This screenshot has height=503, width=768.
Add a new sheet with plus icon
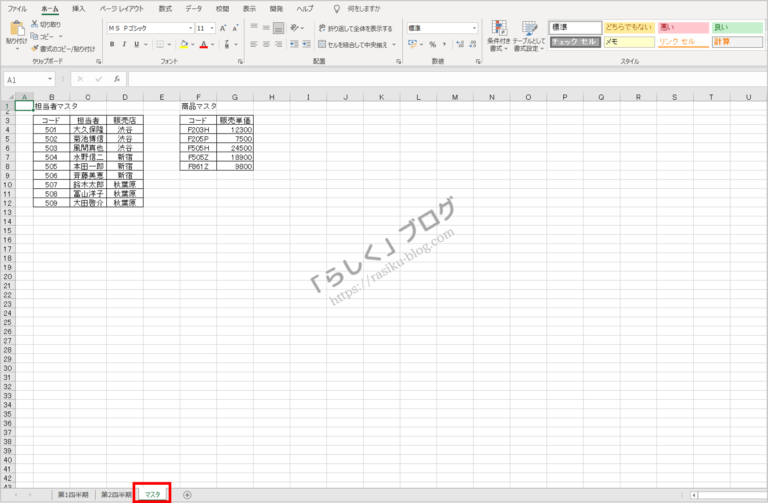pyautogui.click(x=187, y=495)
